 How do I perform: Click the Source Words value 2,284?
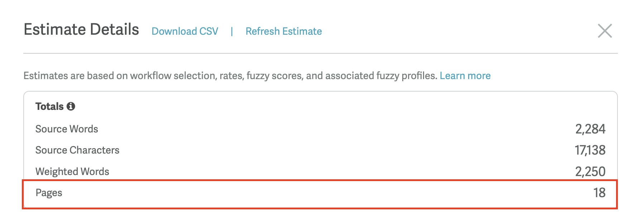click(x=590, y=129)
